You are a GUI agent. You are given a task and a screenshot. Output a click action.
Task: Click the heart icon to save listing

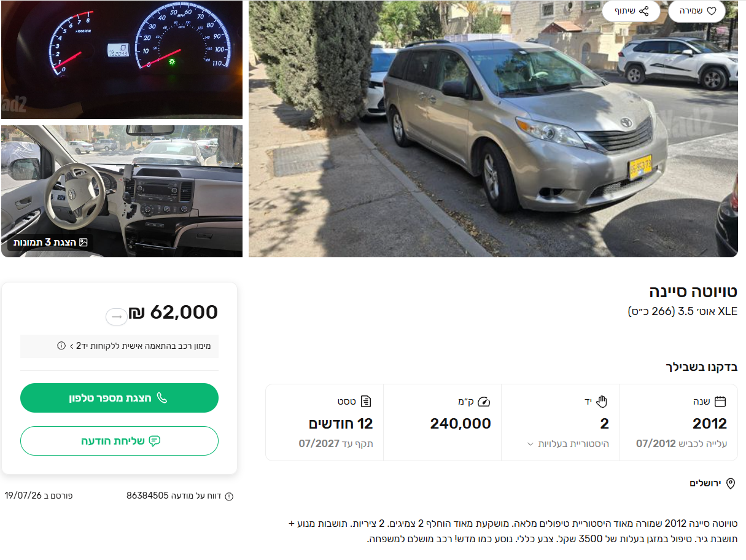[712, 11]
